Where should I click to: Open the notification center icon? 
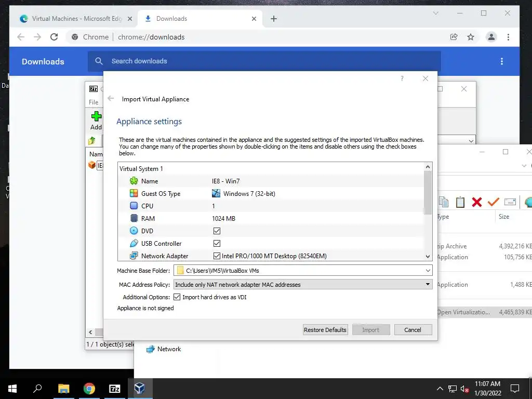(x=515, y=389)
